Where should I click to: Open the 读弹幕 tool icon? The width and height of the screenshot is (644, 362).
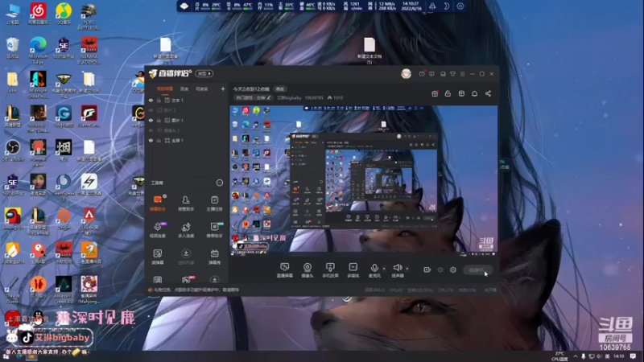158,257
